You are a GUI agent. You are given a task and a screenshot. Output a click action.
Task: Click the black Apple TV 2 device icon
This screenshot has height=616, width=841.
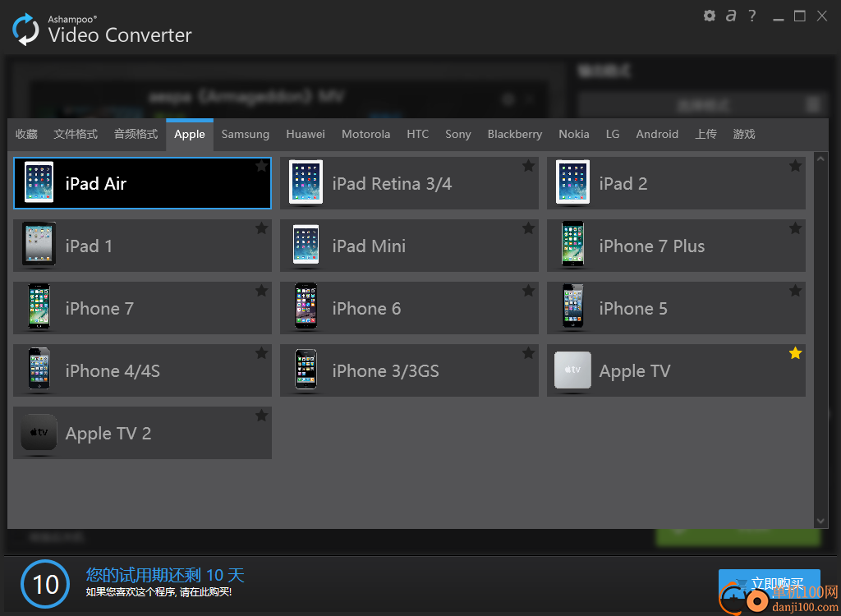(39, 432)
